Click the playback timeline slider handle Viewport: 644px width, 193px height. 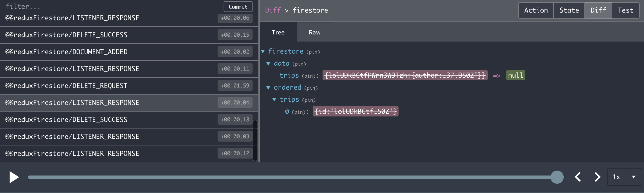[x=557, y=177]
